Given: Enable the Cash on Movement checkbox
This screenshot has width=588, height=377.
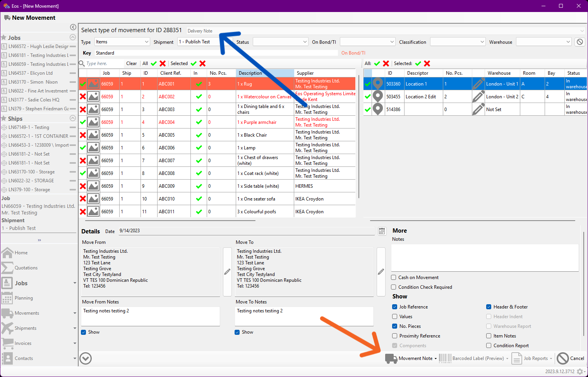Looking at the screenshot, I should [x=394, y=278].
